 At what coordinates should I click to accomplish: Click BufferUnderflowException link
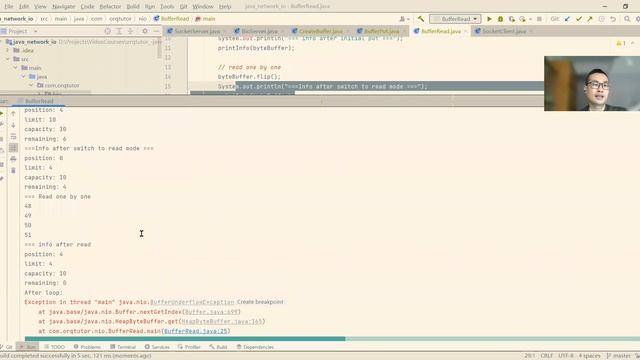(x=192, y=302)
